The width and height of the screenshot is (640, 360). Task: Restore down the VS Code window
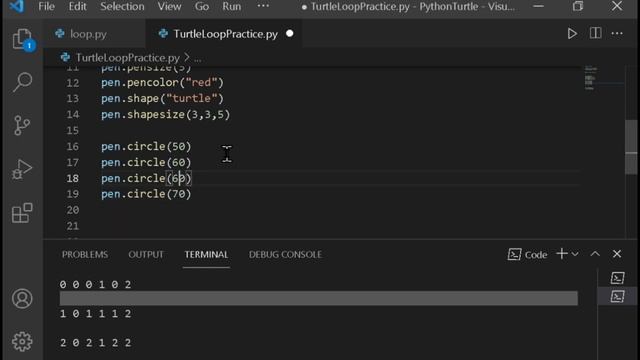tap(578, 6)
